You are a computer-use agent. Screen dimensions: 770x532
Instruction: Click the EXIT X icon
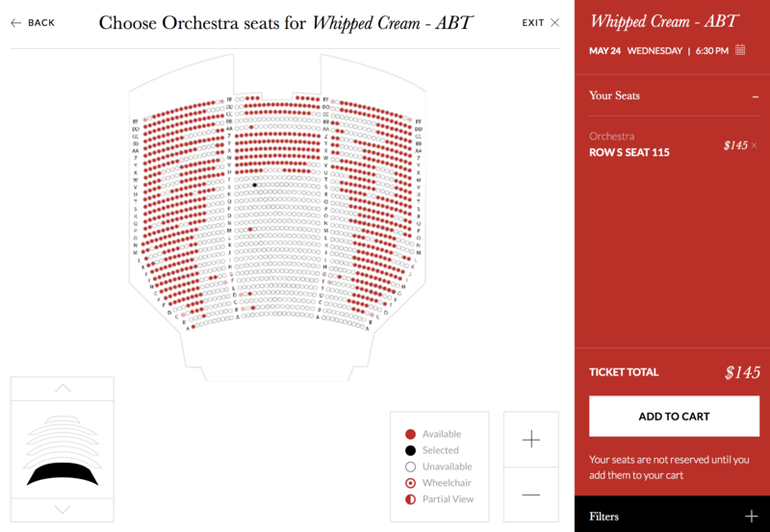[x=555, y=22]
